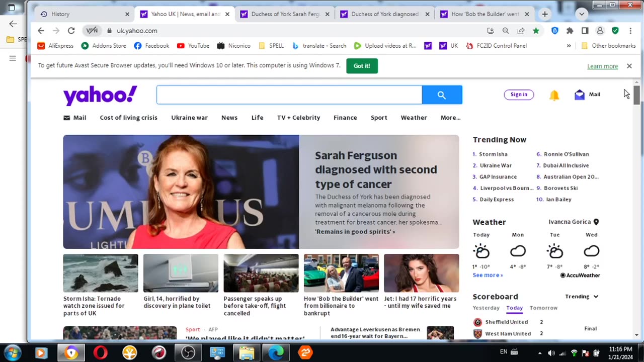Open the Finance section
Viewport: 644px width, 362px height.
point(345,118)
